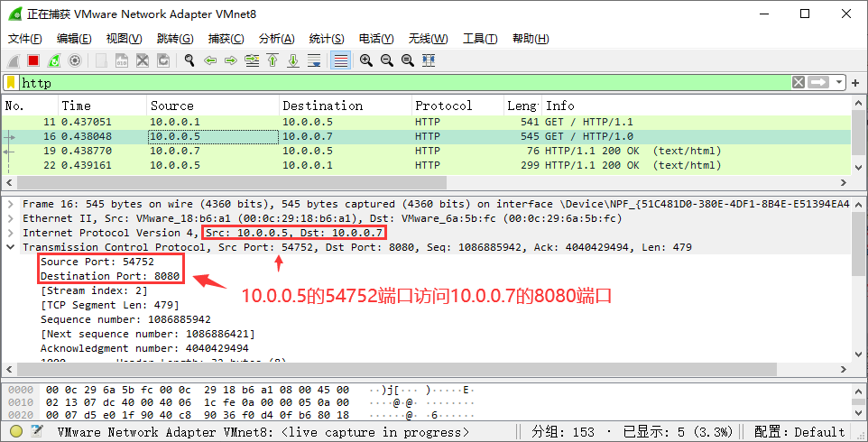Click go to specified packet icon
868x442 pixels.
click(252, 60)
